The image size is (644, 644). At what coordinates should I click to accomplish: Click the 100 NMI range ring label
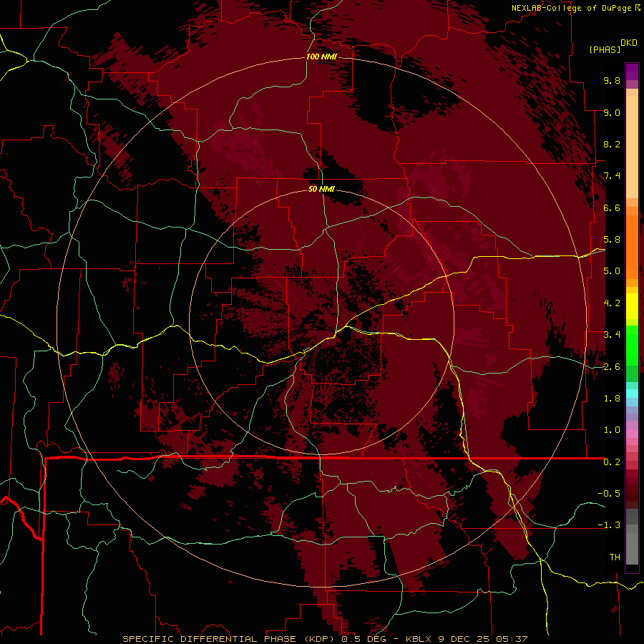pos(321,57)
